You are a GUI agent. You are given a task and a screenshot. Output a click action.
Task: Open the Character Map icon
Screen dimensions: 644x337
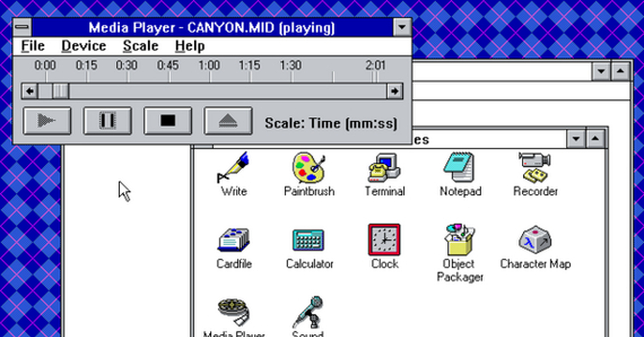[x=535, y=240]
